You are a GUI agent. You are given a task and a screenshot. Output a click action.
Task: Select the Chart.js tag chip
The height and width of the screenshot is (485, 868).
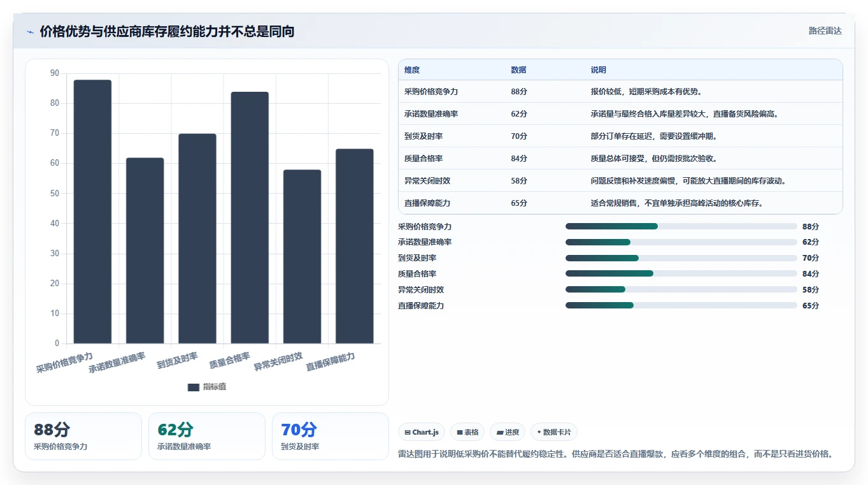(x=422, y=432)
